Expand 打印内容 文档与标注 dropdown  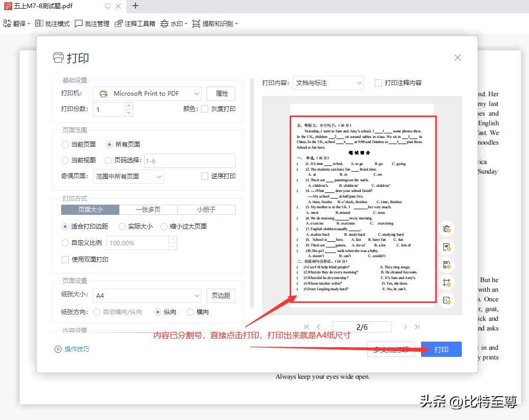328,83
